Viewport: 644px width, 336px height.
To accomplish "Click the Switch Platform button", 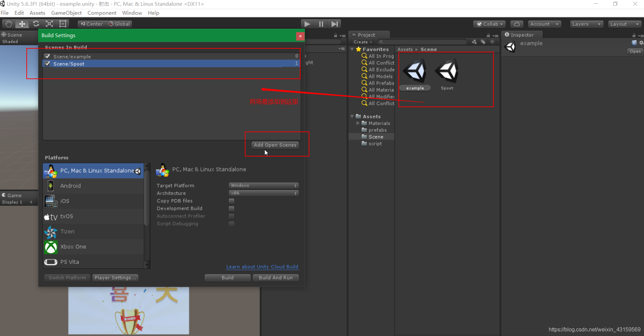I will click(68, 278).
